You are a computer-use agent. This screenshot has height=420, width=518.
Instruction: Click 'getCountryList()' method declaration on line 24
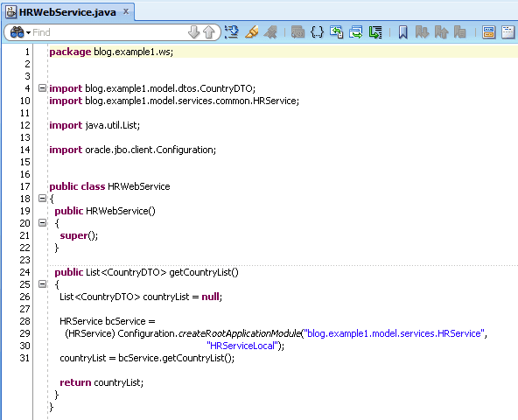204,273
